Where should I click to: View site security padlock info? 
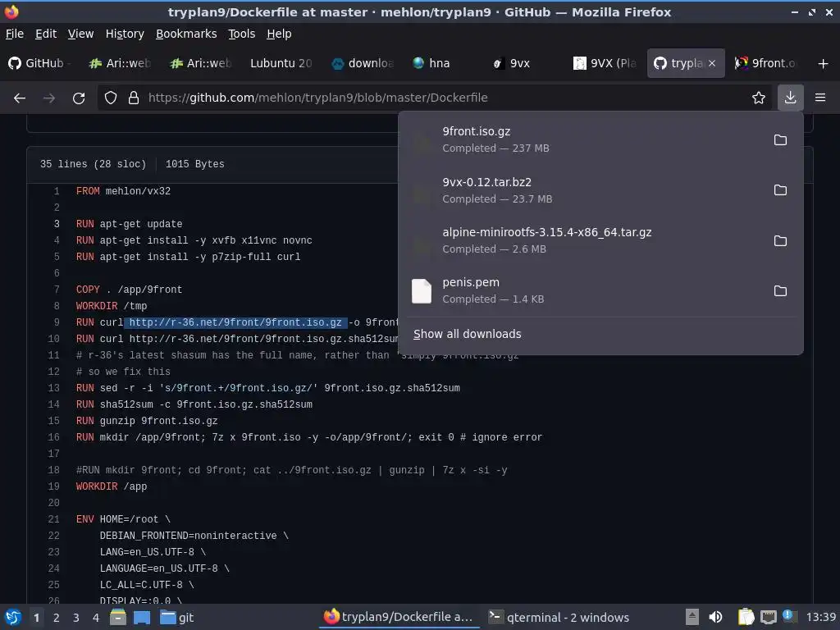134,98
